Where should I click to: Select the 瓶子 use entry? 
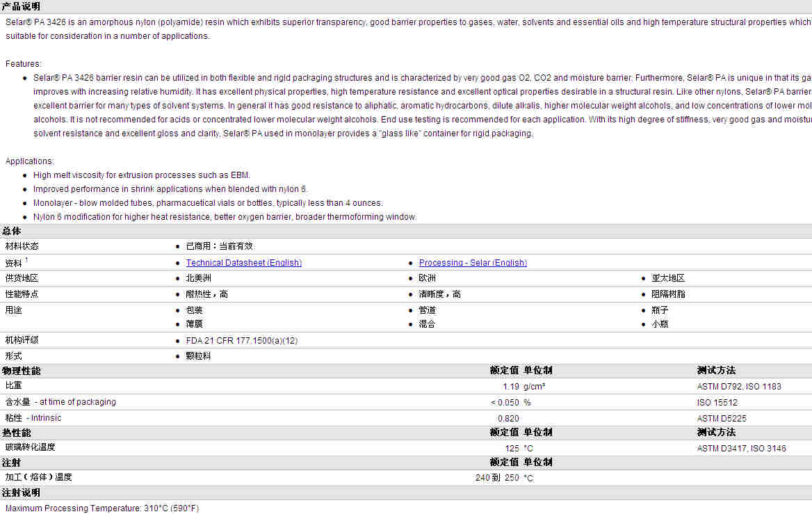660,310
